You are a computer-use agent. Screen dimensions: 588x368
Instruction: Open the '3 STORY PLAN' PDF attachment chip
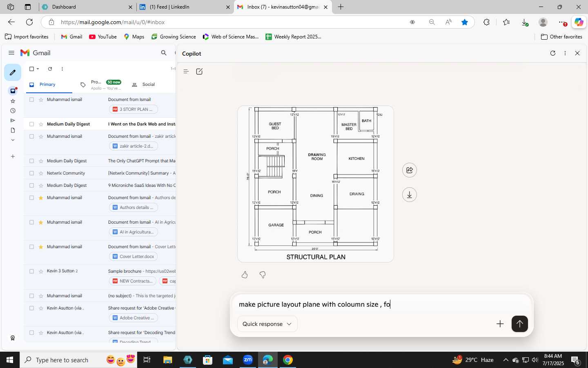click(133, 109)
